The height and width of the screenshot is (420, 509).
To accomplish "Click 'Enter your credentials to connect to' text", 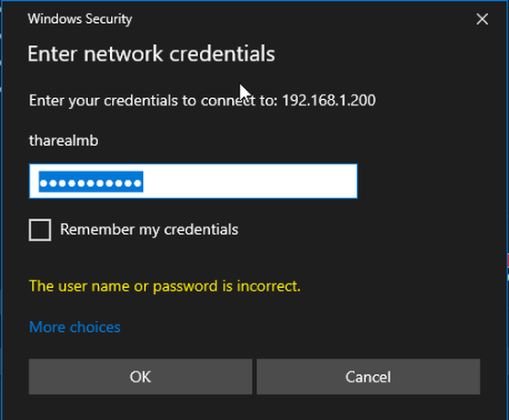I will (x=153, y=101).
